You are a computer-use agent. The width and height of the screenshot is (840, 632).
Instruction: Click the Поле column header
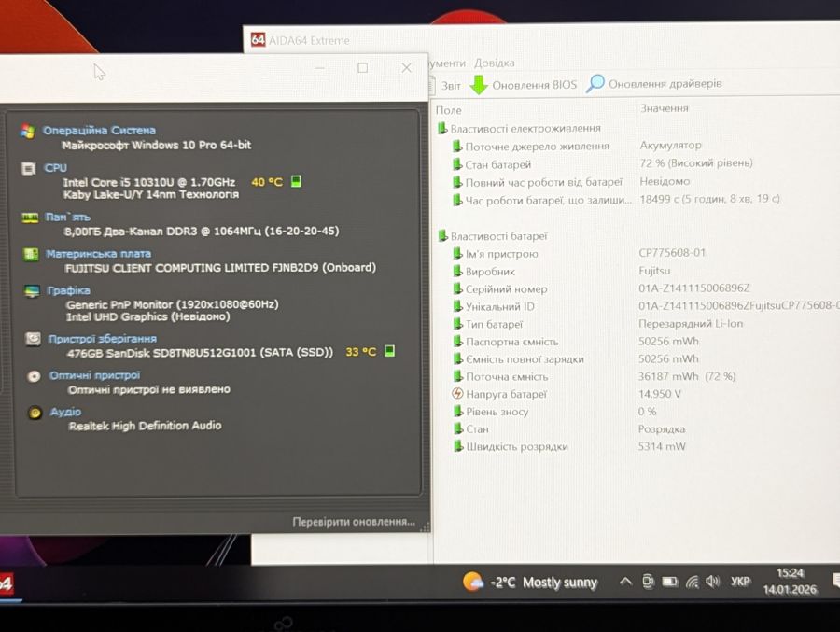click(x=448, y=110)
